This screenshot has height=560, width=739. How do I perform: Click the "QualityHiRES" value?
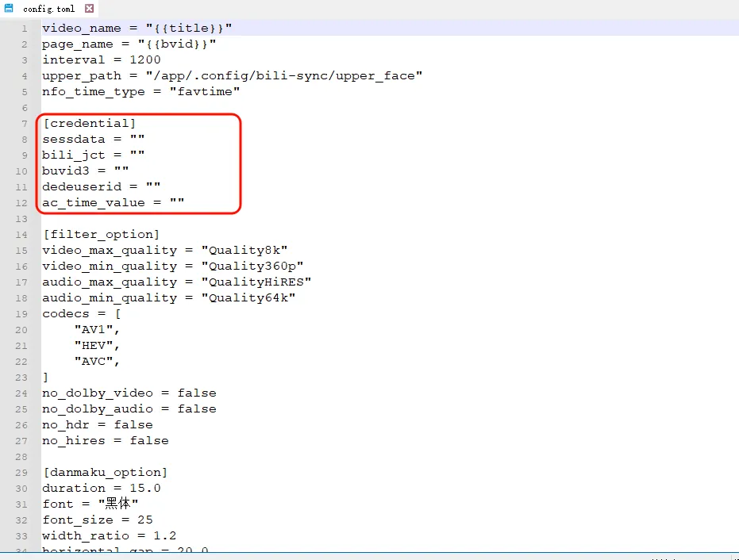pos(256,282)
